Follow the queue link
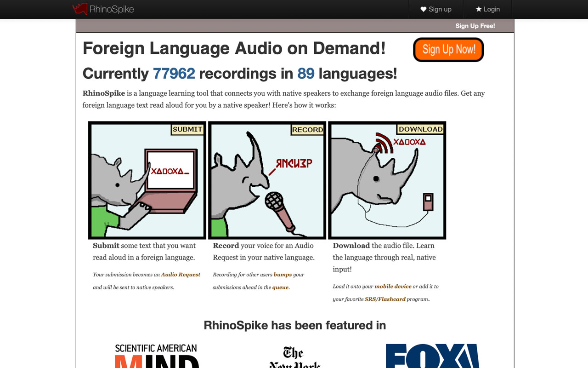 [x=280, y=287]
